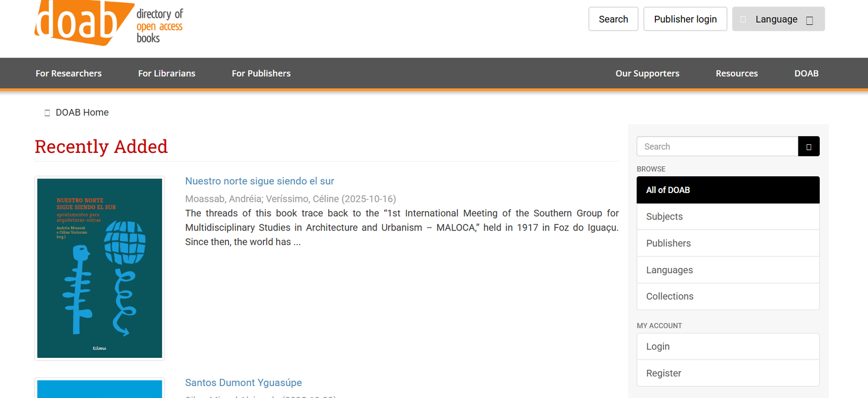Click the Publisher login button

(x=685, y=19)
